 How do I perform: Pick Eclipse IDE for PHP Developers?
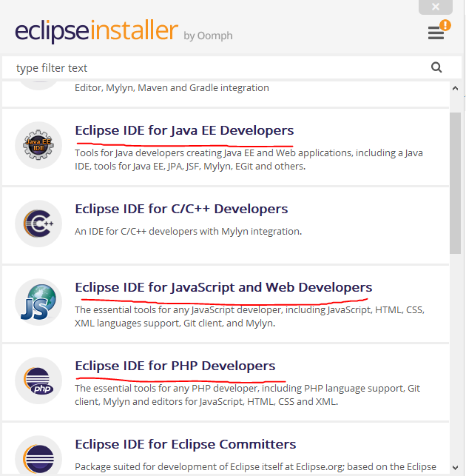pos(175,366)
